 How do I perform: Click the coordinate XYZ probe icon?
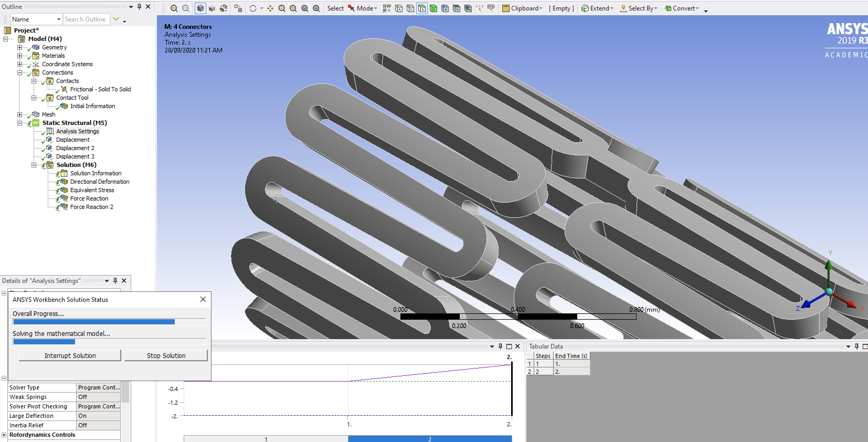pos(479,8)
